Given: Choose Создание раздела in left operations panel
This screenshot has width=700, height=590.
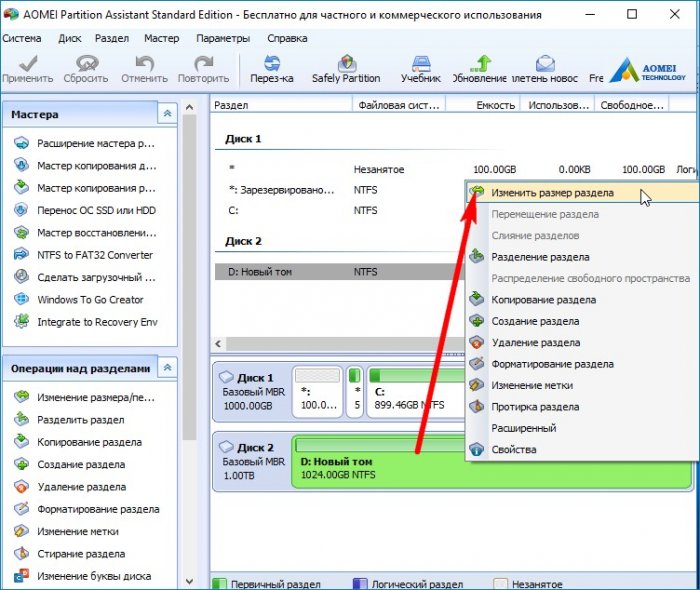Looking at the screenshot, I should pyautogui.click(x=69, y=464).
